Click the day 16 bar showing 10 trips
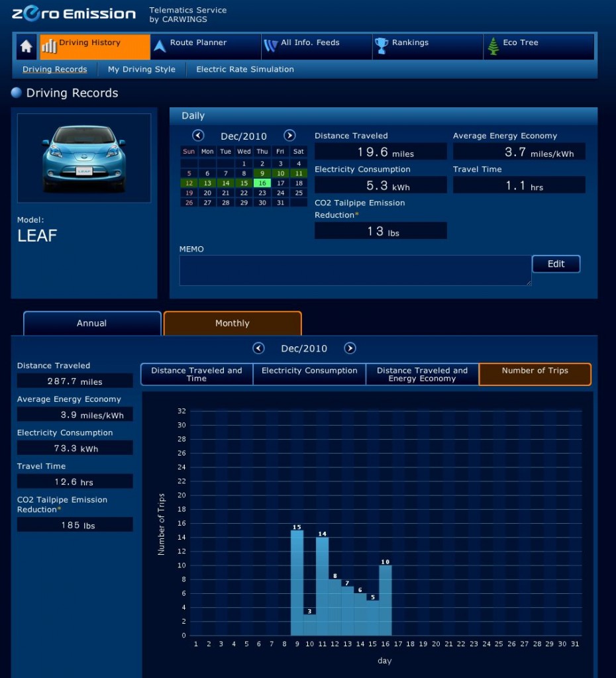616x678 pixels. click(385, 600)
